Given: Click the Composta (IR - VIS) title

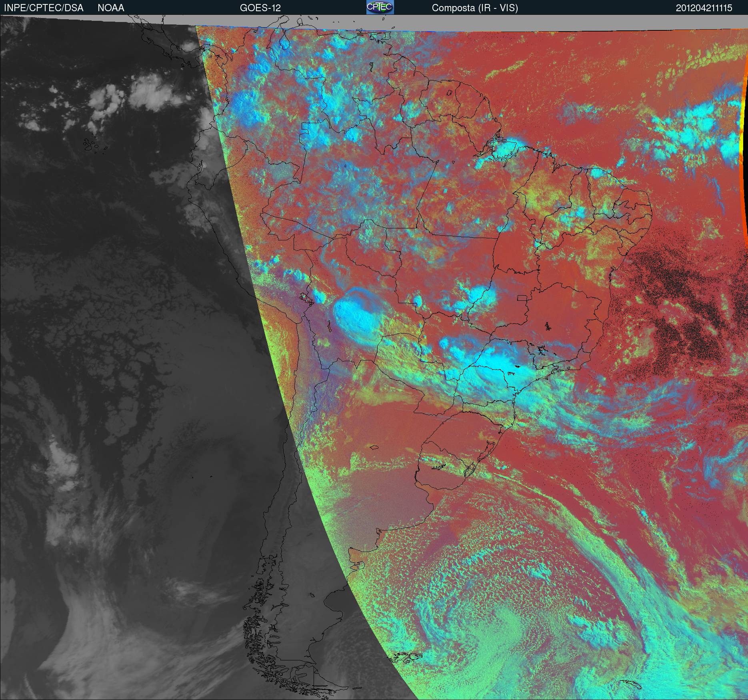Looking at the screenshot, I should point(475,8).
